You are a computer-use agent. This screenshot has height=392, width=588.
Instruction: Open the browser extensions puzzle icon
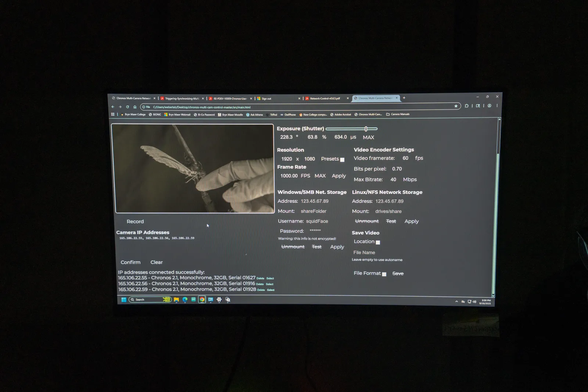click(466, 106)
